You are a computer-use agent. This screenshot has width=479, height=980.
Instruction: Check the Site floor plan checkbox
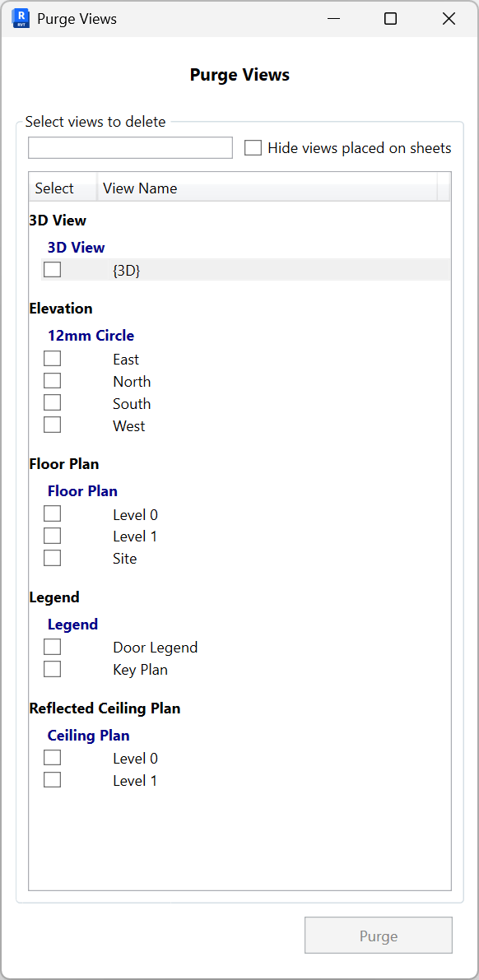[52, 557]
